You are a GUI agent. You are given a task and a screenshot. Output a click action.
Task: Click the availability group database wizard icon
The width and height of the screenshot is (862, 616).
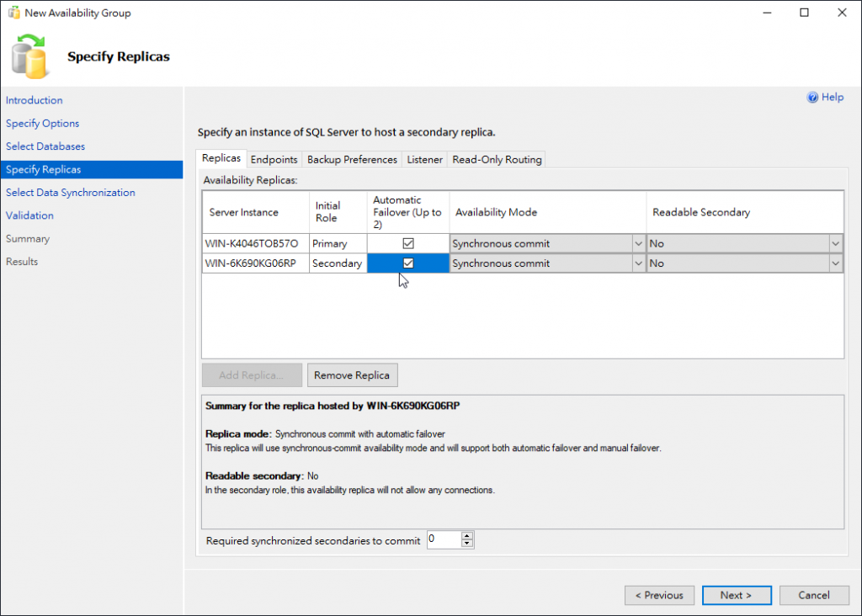31,56
